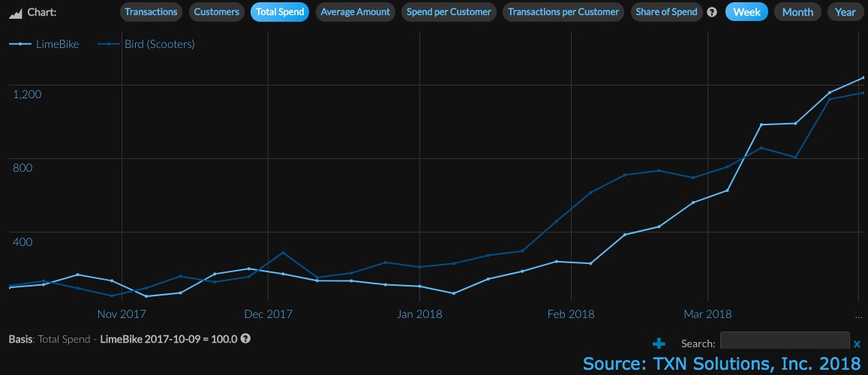Open help icon next to Share of Spend

click(x=712, y=11)
